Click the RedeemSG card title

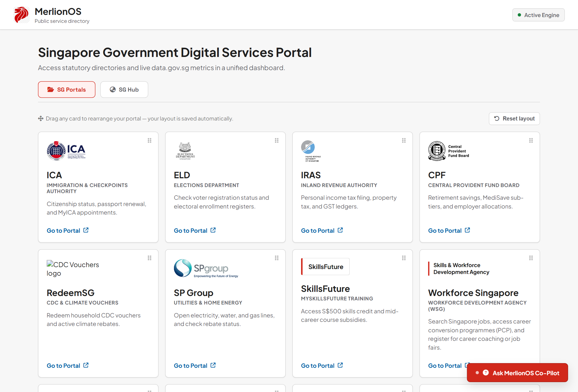70,293
